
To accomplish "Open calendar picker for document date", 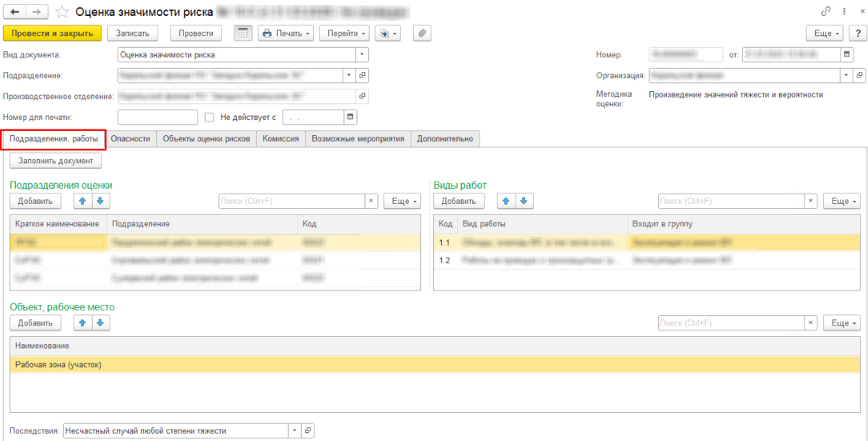I will [x=847, y=54].
